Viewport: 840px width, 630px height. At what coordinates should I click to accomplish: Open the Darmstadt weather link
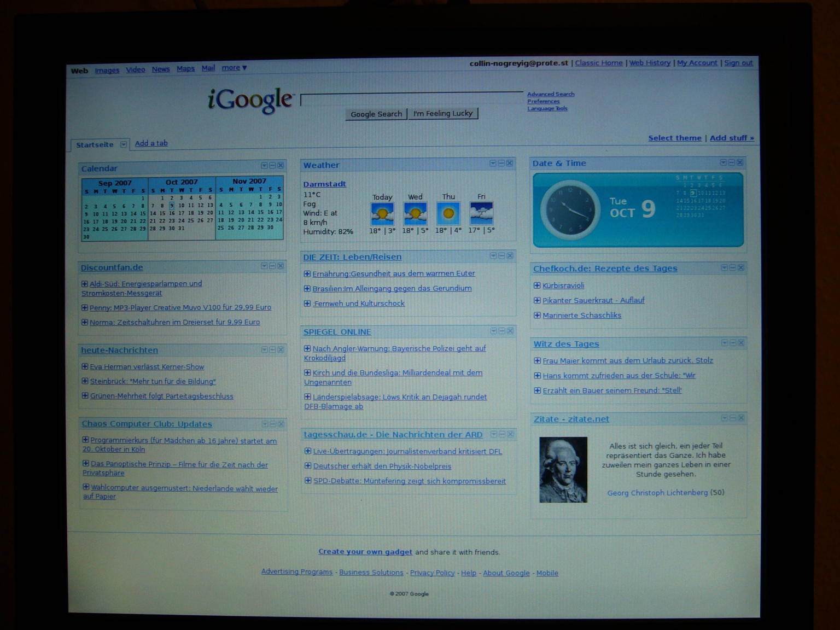324,184
